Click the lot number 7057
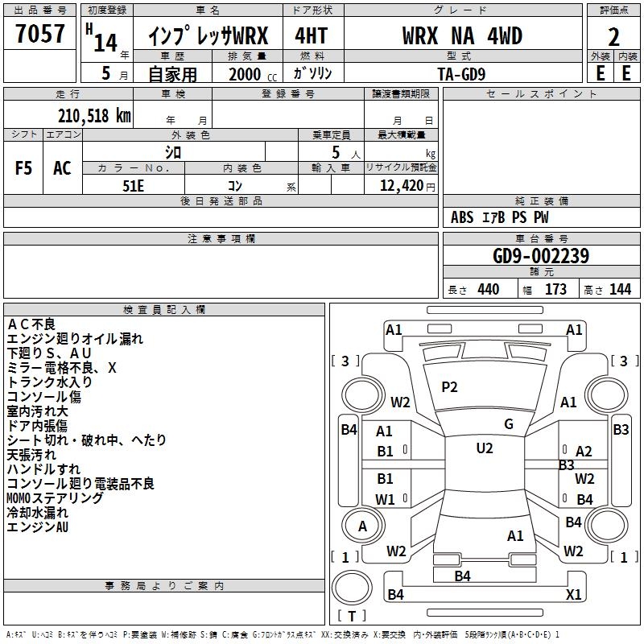The height and width of the screenshot is (644, 644). (x=39, y=33)
